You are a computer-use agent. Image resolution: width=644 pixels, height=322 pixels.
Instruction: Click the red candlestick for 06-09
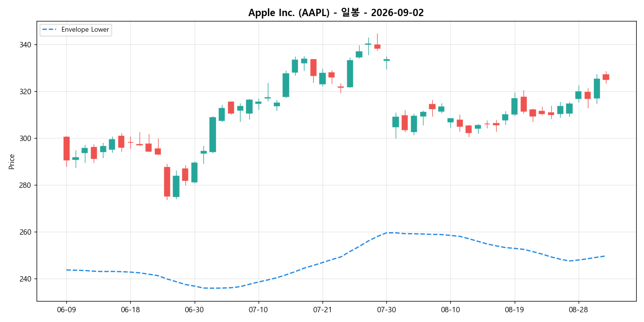(66, 148)
